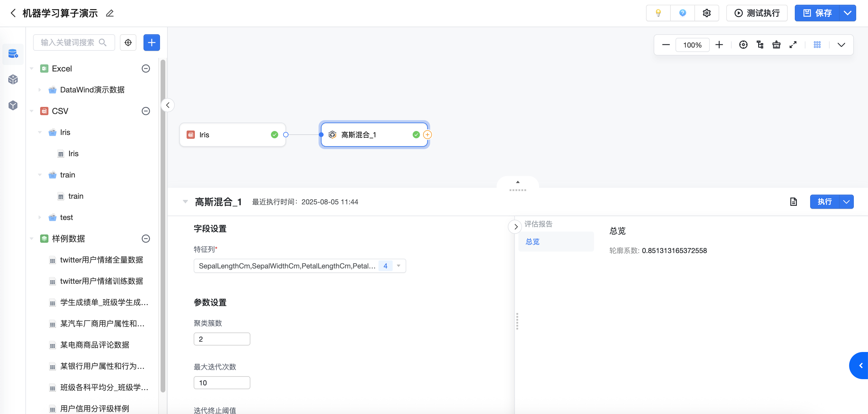This screenshot has height=414, width=868.
Task: Toggle the canvas grid dots icon
Action: coord(817,45)
